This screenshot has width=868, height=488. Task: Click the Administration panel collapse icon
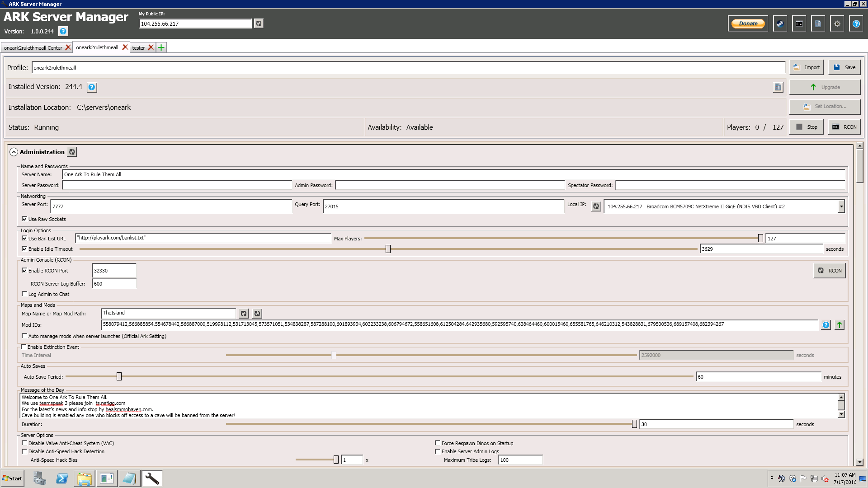tap(13, 151)
